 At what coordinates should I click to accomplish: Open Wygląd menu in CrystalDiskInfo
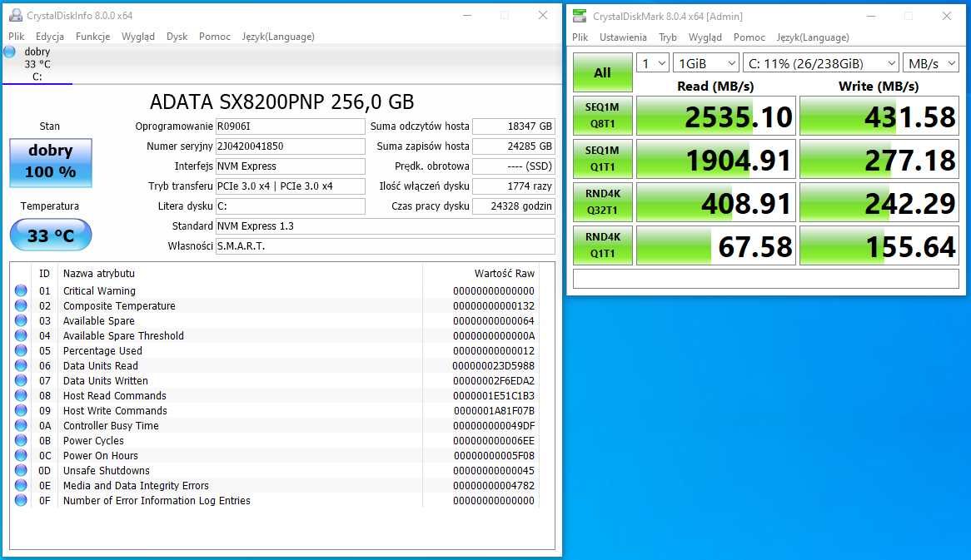coord(138,37)
